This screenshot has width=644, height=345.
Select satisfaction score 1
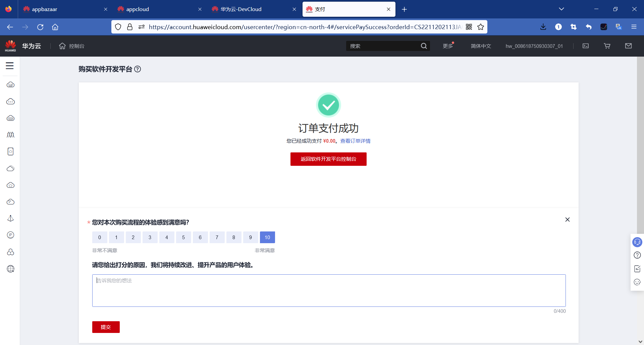pos(116,237)
